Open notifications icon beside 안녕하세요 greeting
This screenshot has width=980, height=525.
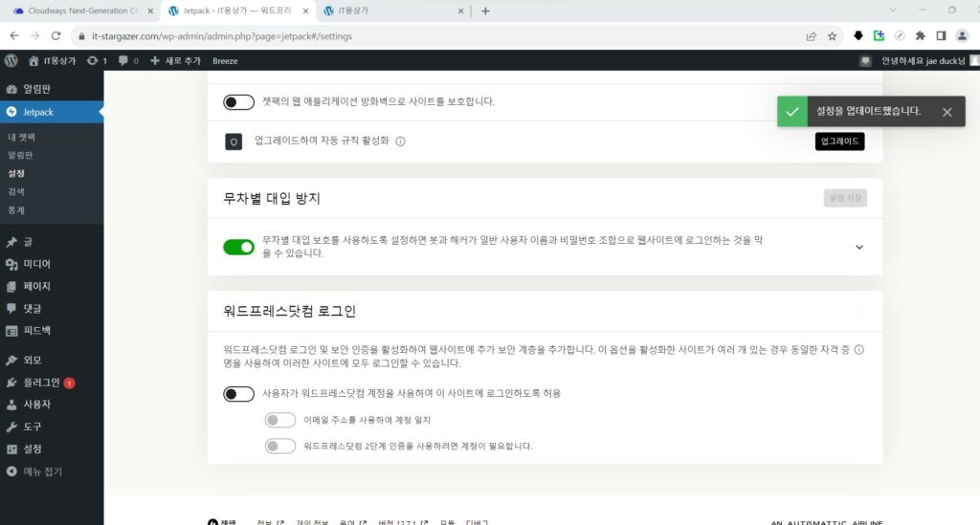tap(865, 60)
